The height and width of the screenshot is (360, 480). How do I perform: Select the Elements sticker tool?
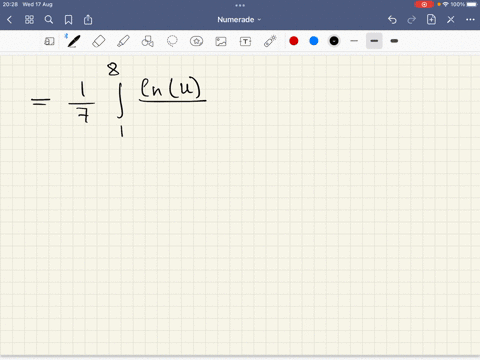point(196,41)
